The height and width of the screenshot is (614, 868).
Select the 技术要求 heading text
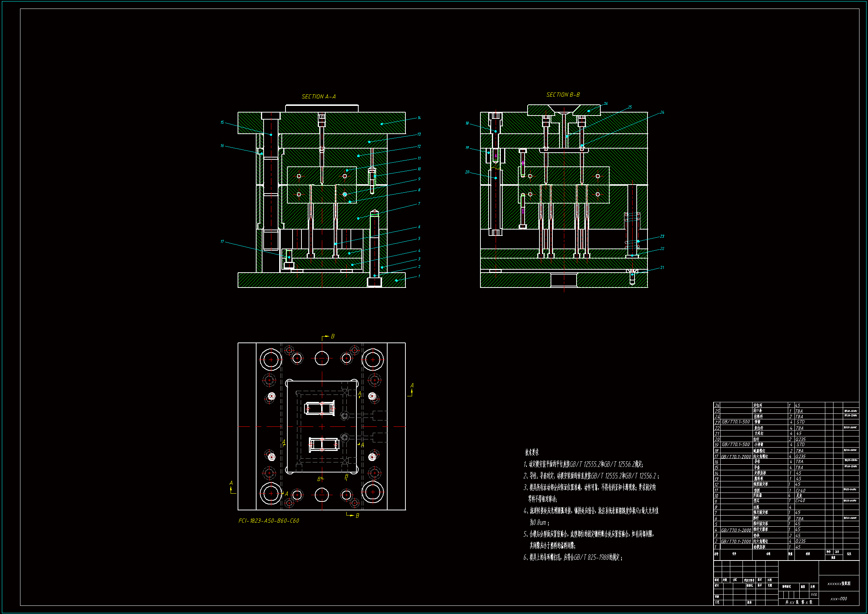coord(532,452)
